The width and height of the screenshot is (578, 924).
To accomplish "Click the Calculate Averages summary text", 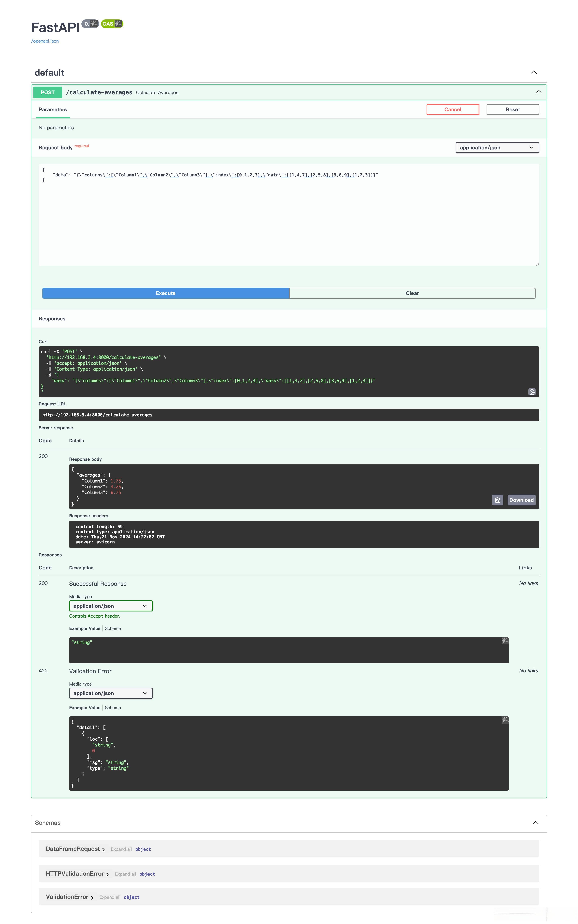I will pos(157,93).
